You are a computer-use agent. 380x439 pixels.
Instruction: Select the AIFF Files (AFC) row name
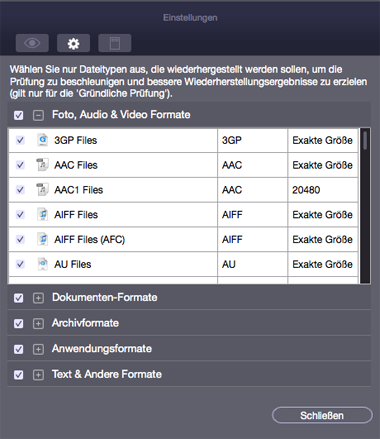coord(90,240)
